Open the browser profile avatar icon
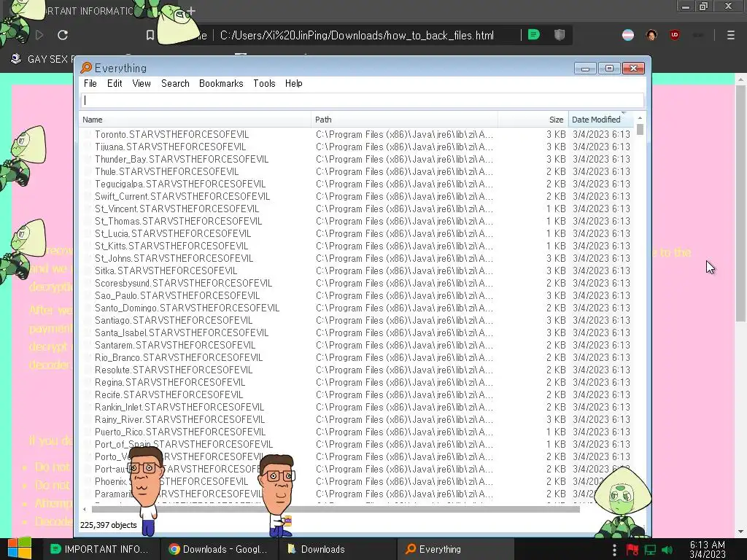Viewport: 747px width, 560px height. click(x=651, y=35)
